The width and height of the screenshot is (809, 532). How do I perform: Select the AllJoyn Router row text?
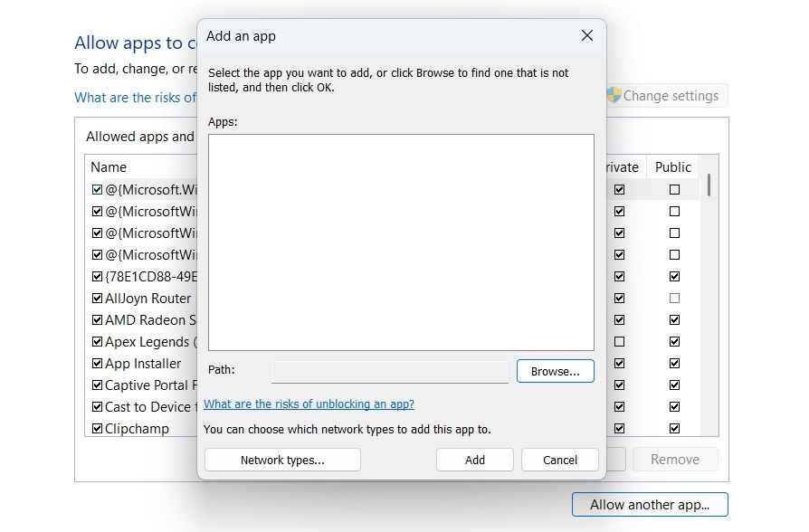click(148, 299)
